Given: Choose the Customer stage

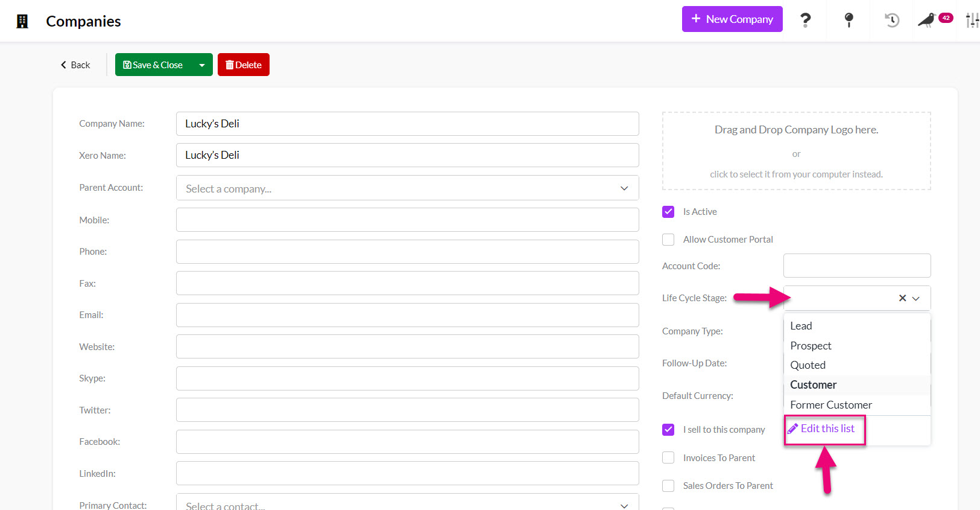Looking at the screenshot, I should [857, 385].
